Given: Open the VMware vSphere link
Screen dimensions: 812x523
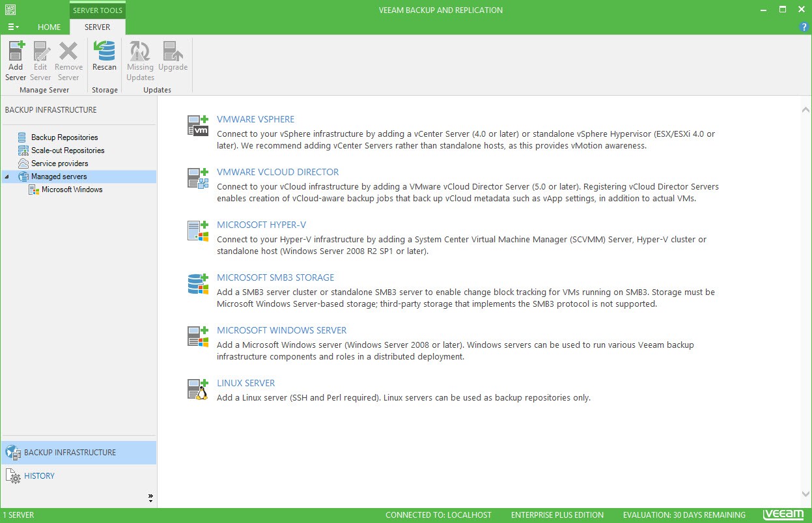Looking at the screenshot, I should pos(256,119).
